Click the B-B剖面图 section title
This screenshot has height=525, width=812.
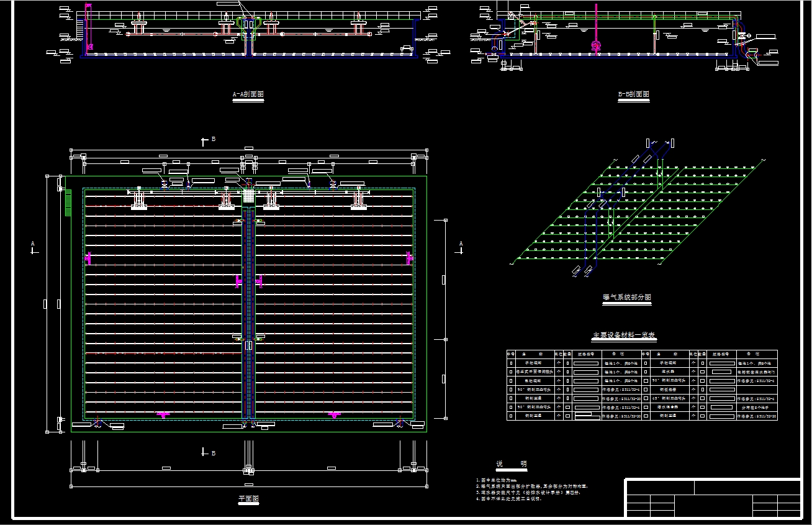coord(633,95)
